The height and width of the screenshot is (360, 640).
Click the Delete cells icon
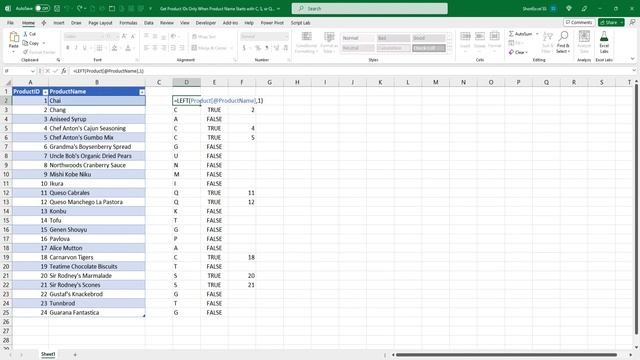click(x=480, y=37)
